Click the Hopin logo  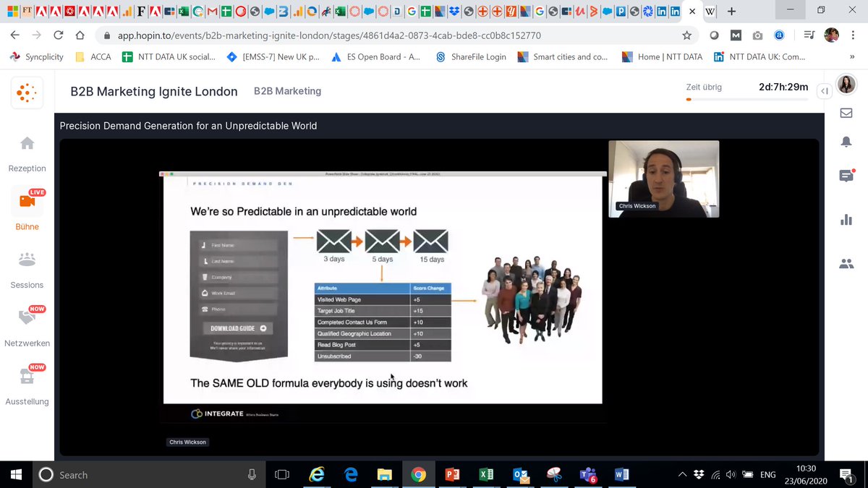27,92
